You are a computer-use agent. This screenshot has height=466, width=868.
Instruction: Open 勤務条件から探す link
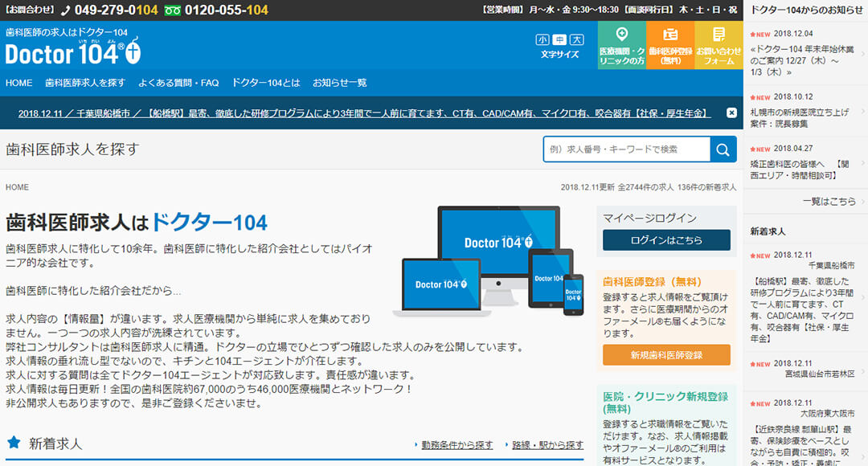457,445
